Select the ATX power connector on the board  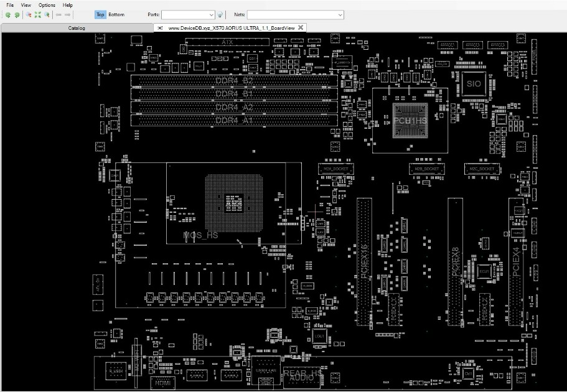[227, 42]
